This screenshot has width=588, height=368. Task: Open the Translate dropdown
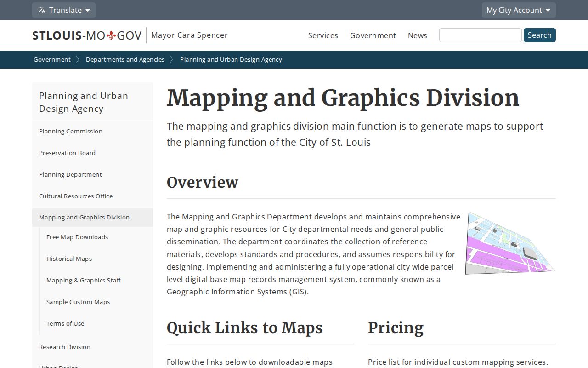click(64, 10)
